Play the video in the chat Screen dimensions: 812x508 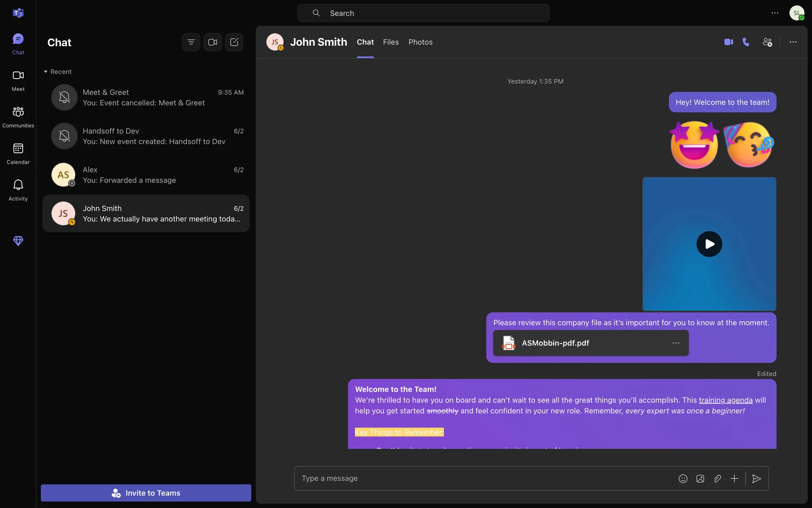[709, 244]
